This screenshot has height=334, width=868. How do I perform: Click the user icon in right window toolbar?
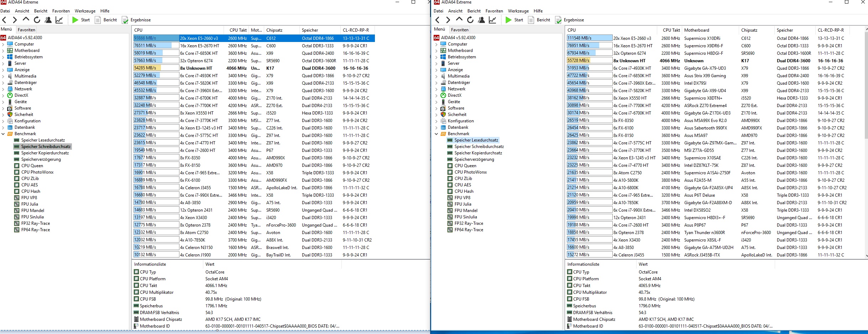[x=481, y=20]
